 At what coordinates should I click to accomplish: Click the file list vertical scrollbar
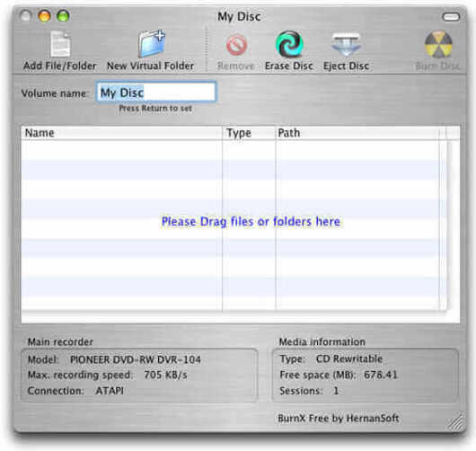point(443,225)
